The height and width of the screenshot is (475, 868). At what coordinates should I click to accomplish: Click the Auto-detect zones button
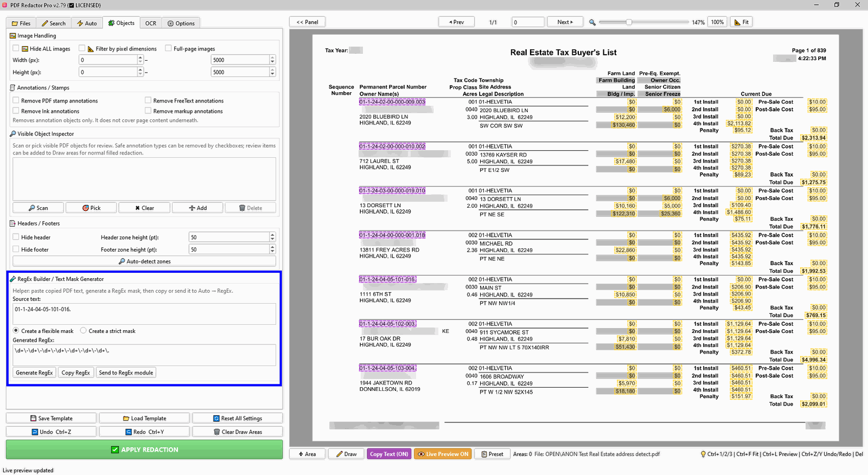pyautogui.click(x=144, y=261)
